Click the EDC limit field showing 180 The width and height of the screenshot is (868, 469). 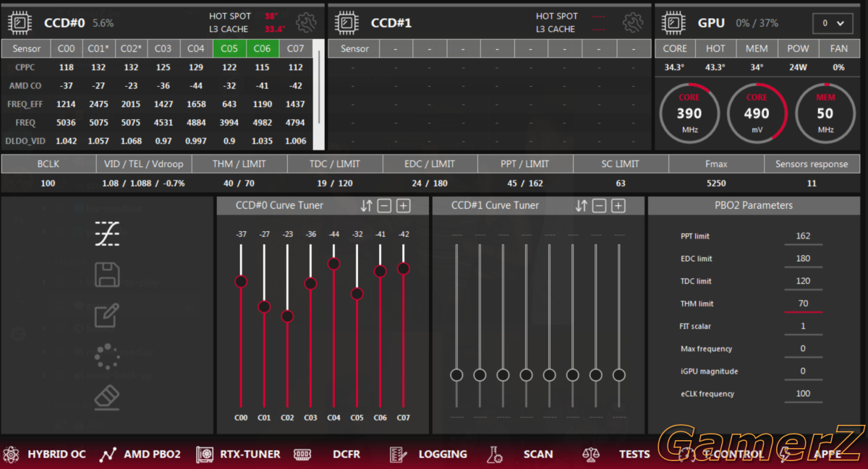(x=803, y=259)
